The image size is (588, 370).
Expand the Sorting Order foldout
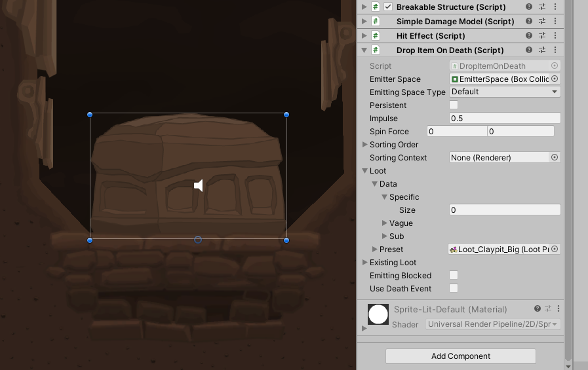pyautogui.click(x=365, y=145)
